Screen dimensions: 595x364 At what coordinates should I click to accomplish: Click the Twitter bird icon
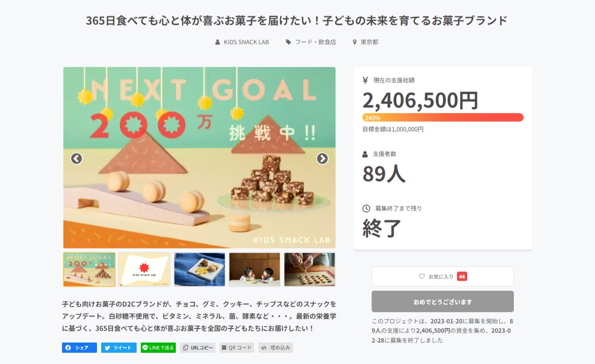coord(107,348)
